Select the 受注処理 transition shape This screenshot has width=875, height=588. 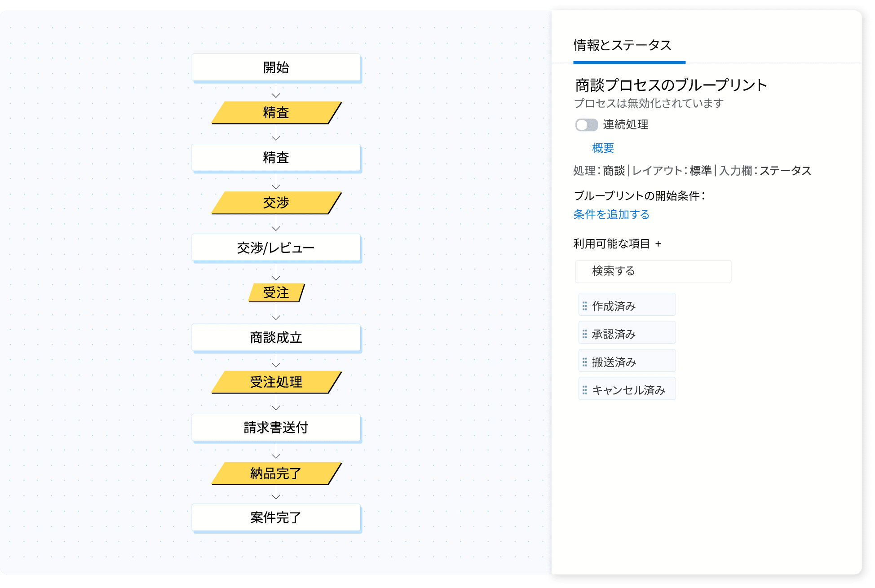tap(276, 382)
